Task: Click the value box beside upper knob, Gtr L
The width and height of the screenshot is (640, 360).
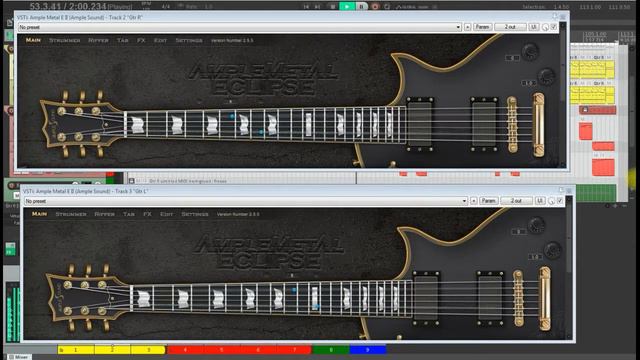Action: [x=519, y=232]
